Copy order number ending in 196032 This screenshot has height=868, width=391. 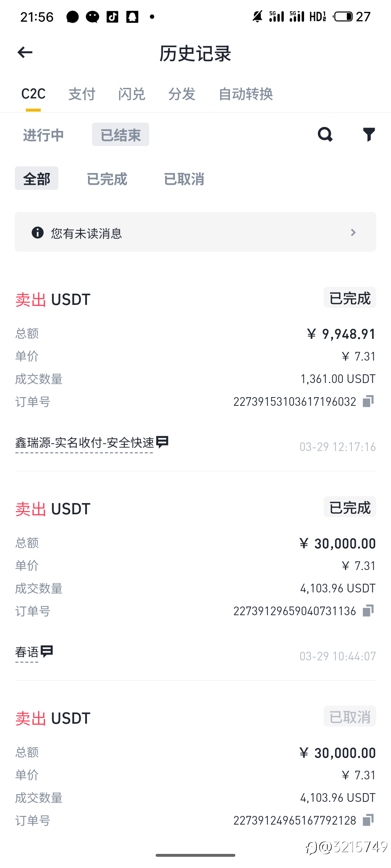coord(368,401)
